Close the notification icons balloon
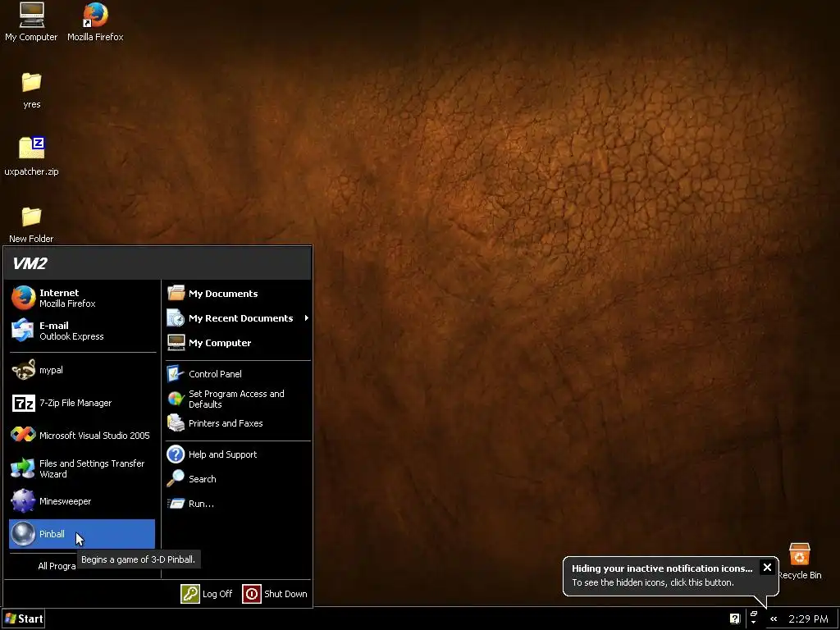Viewport: 840px width, 630px height. click(x=767, y=568)
